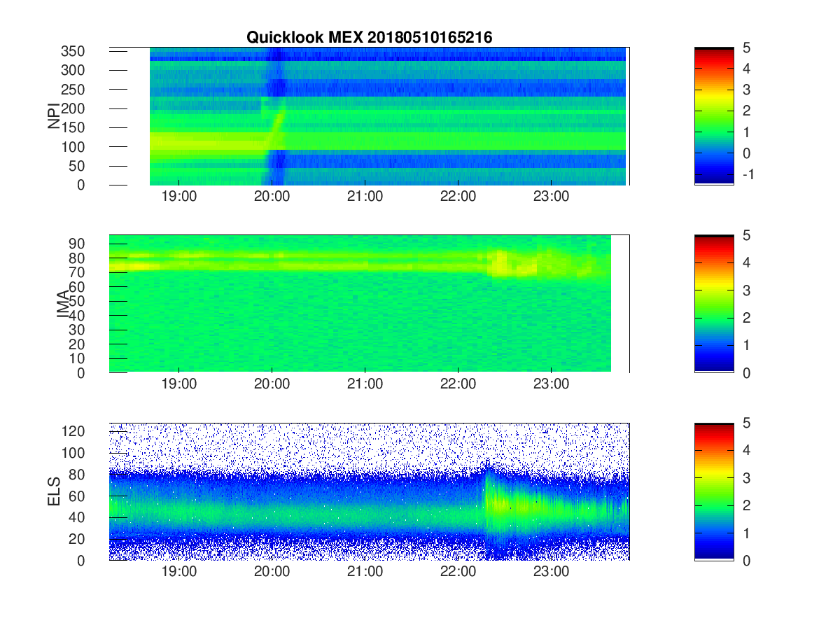The width and height of the screenshot is (840, 630).
Task: Click the 5 tick on NPI colorbar
Action: coord(746,48)
